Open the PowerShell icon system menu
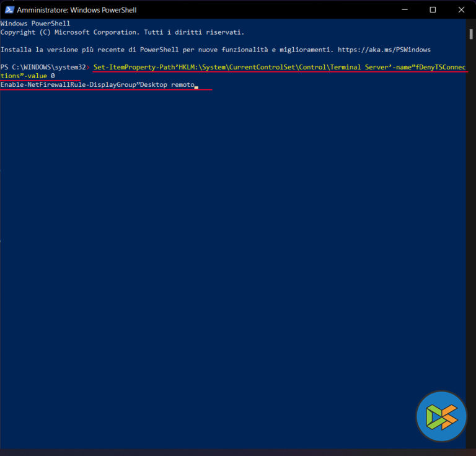The width and height of the screenshot is (476, 456). coord(9,10)
